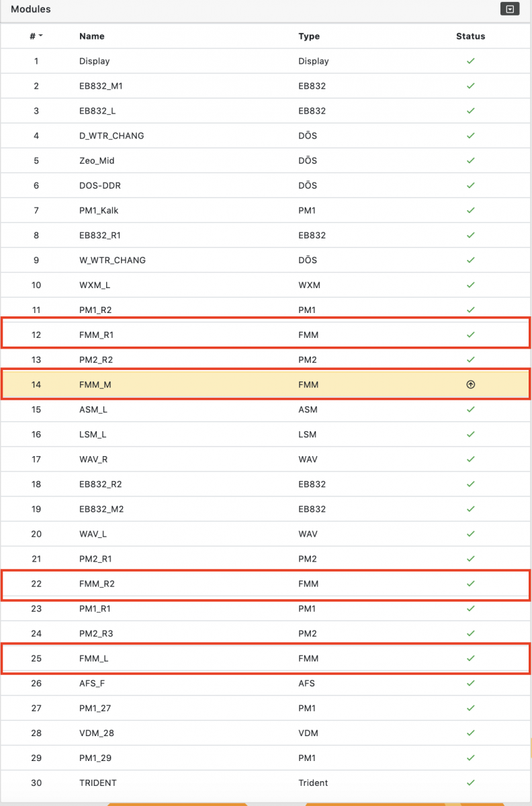Sort modules by the Name column header
The width and height of the screenshot is (532, 806).
92,36
